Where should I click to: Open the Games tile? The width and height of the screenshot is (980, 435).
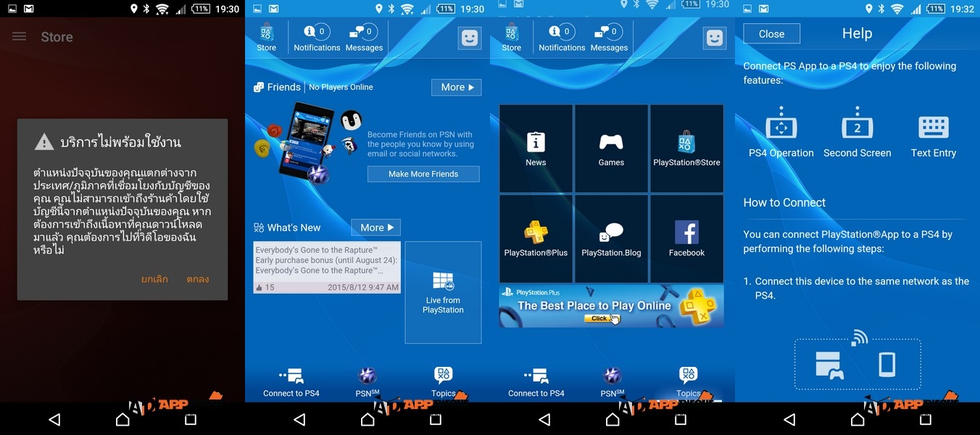pyautogui.click(x=611, y=149)
